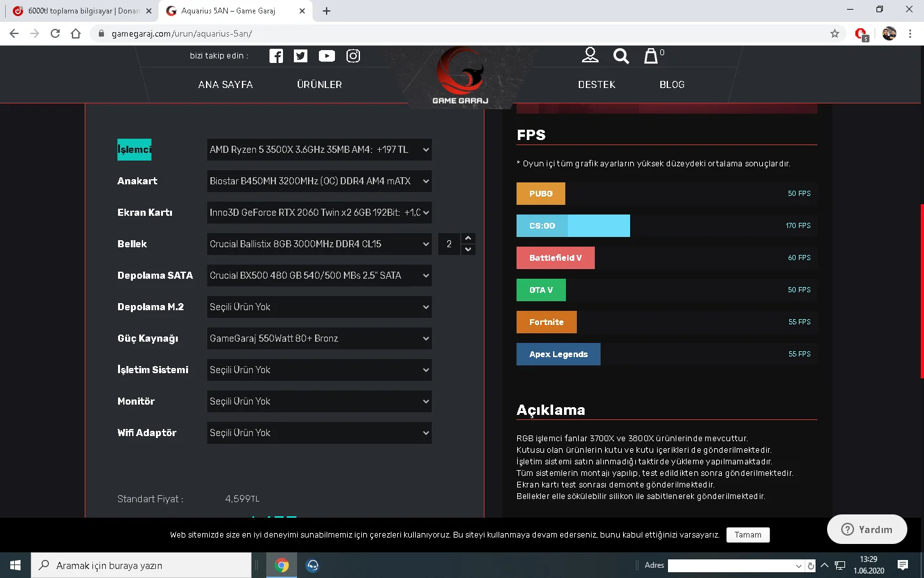This screenshot has height=578, width=924.
Task: Open the shopping bag cart icon
Action: click(651, 56)
